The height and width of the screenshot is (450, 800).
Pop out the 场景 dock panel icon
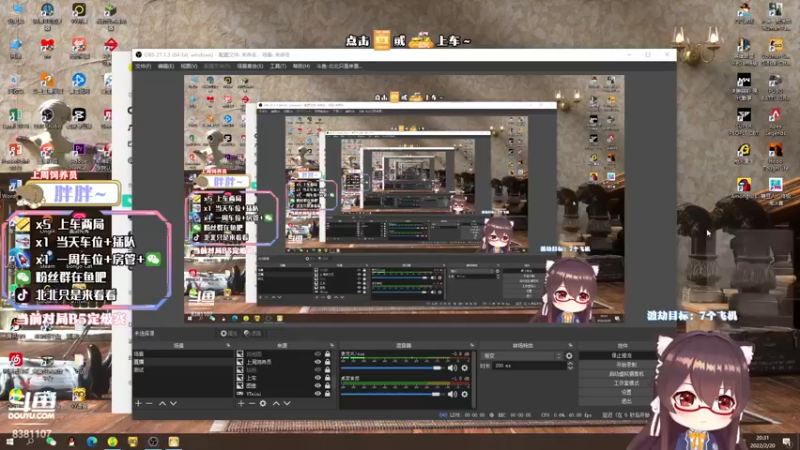(x=228, y=345)
